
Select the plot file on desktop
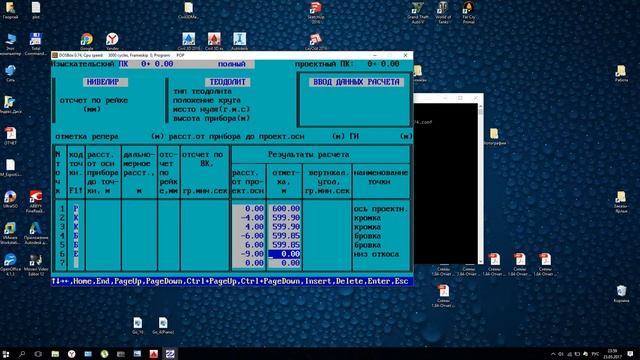(x=36, y=10)
